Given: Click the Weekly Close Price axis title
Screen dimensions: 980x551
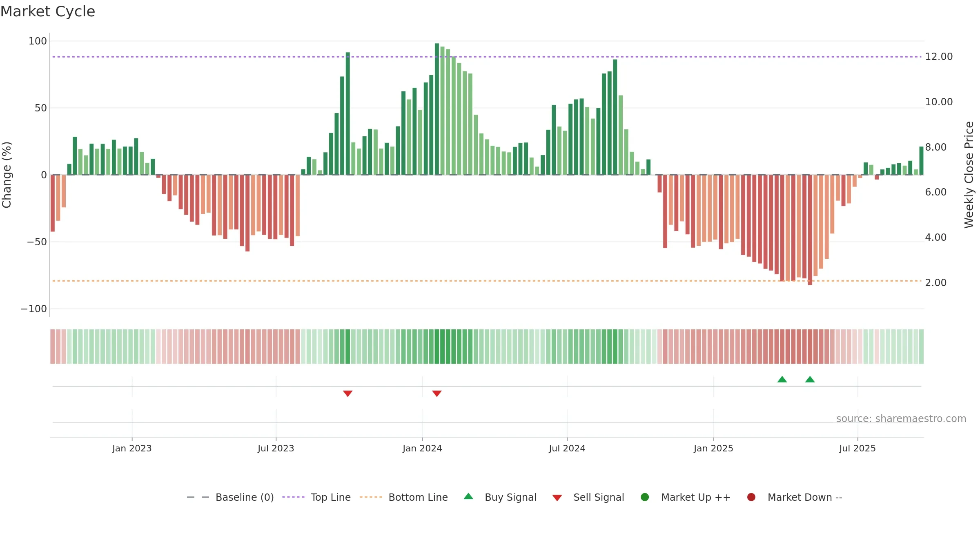Looking at the screenshot, I should pyautogui.click(x=969, y=175).
